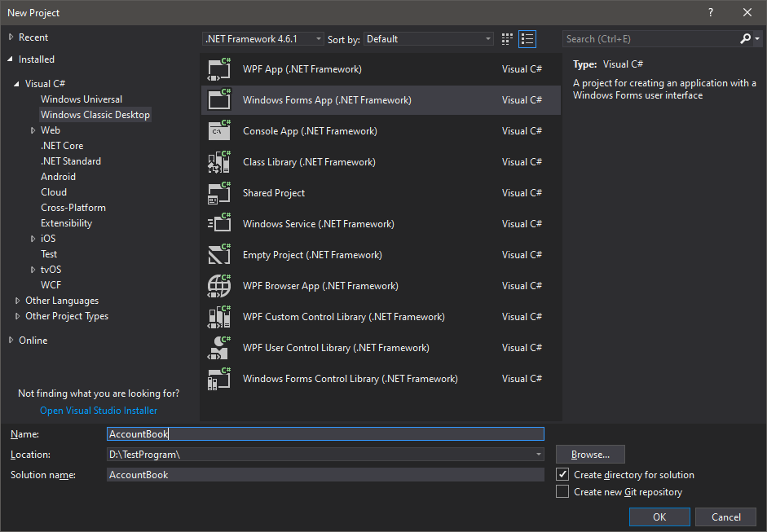Select the .NET Core category

(x=62, y=146)
